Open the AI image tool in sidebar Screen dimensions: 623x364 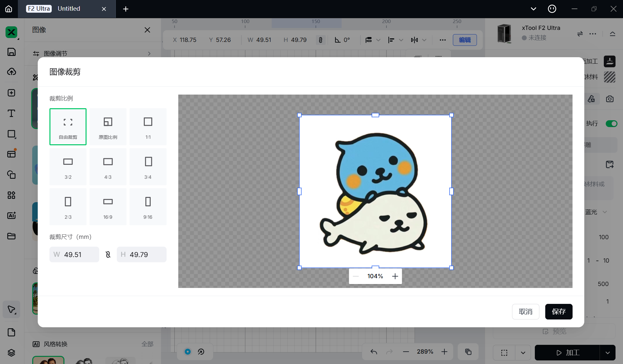click(11, 215)
